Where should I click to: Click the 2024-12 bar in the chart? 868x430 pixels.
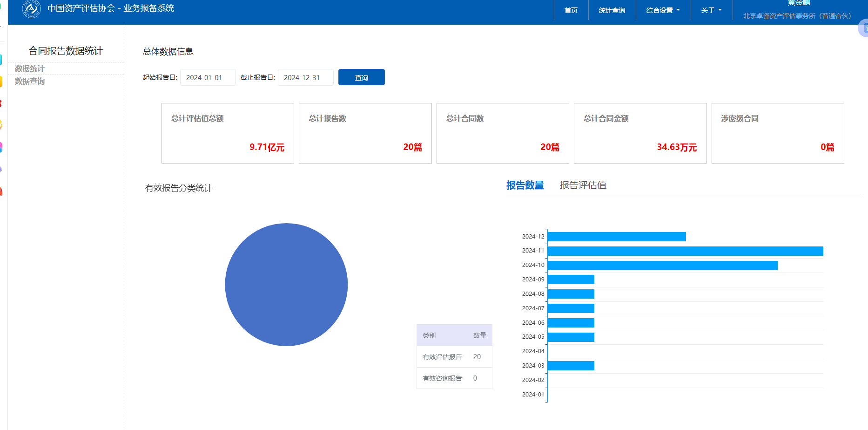click(x=617, y=237)
